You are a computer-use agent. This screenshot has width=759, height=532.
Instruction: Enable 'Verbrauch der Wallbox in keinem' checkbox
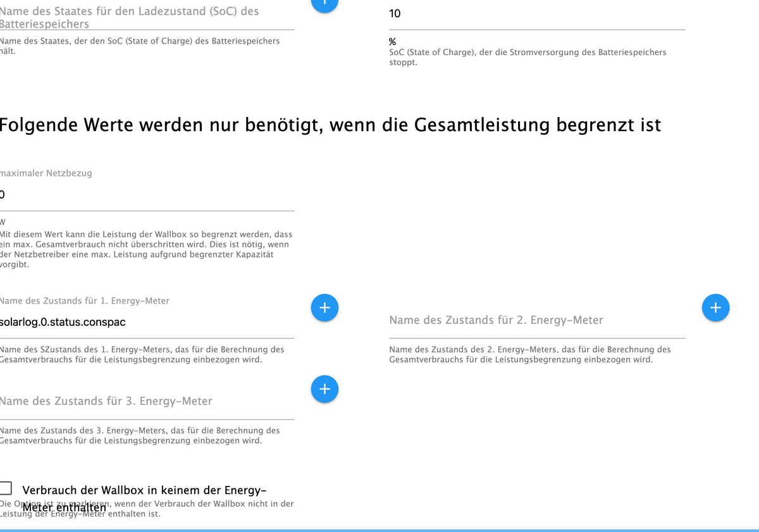click(6, 488)
